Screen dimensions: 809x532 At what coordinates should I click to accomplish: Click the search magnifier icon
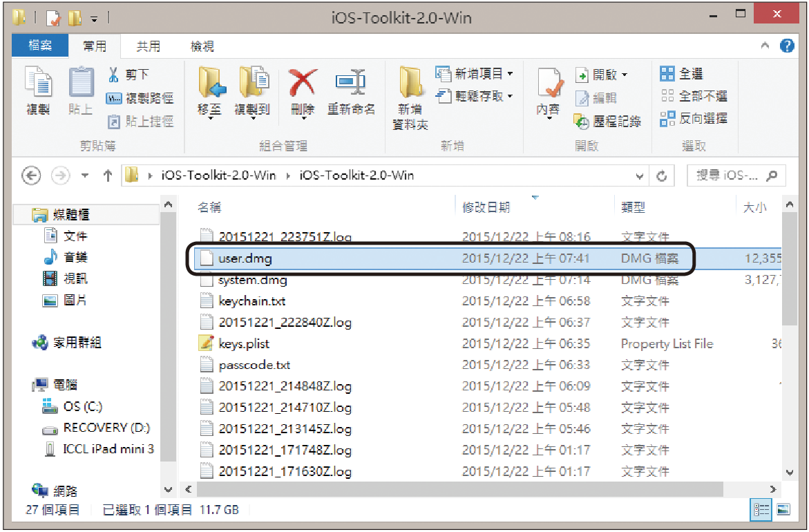click(772, 176)
